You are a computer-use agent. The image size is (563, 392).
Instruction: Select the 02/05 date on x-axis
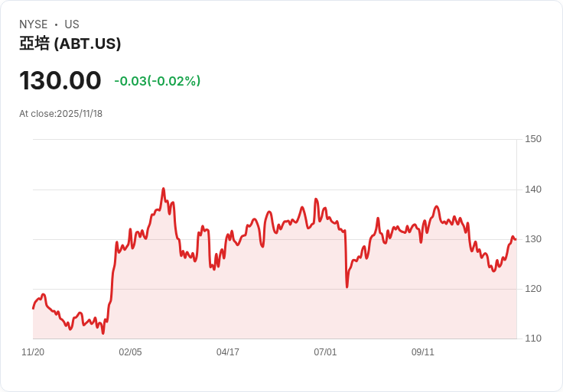pyautogui.click(x=130, y=352)
